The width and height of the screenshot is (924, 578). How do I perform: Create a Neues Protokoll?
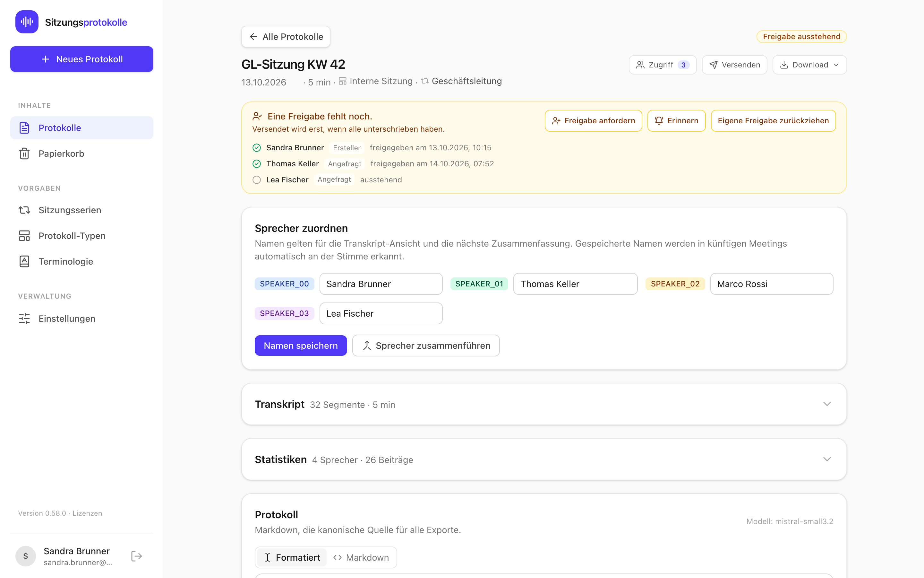coord(82,59)
